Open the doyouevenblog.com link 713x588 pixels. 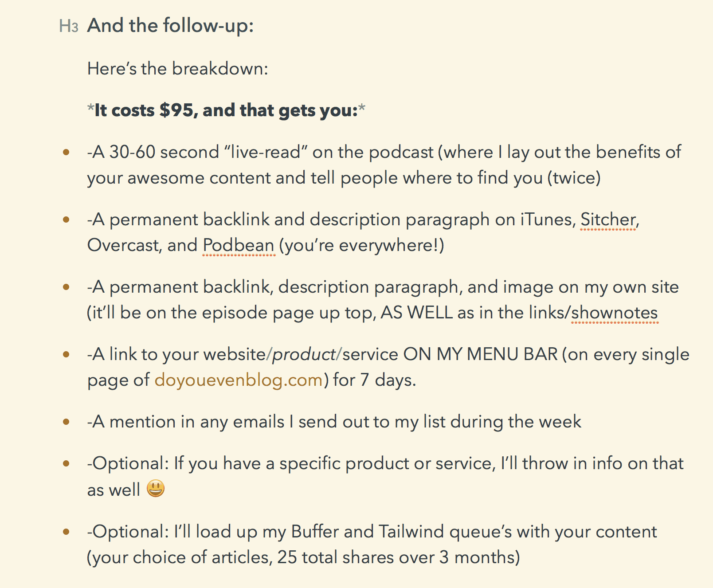[239, 380]
